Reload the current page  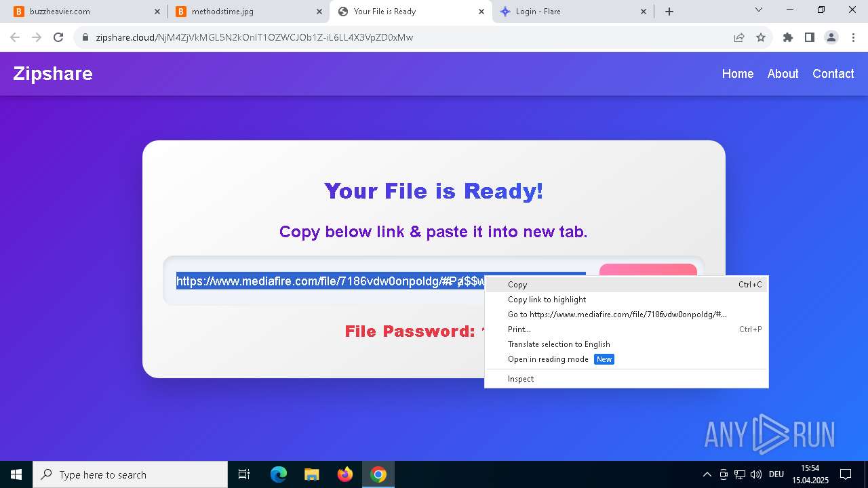(58, 37)
